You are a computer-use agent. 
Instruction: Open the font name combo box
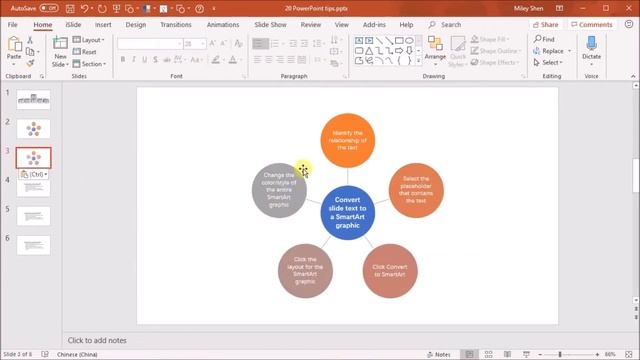tap(150, 43)
